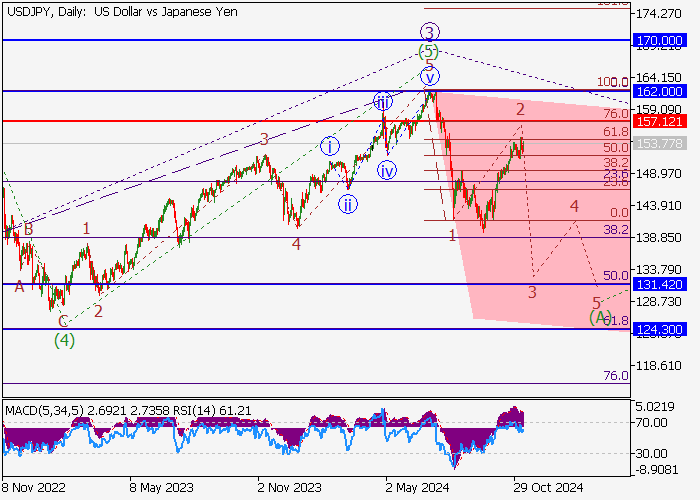Select the circled blue wave ii label
This screenshot has height=500, width=700.
click(x=348, y=205)
